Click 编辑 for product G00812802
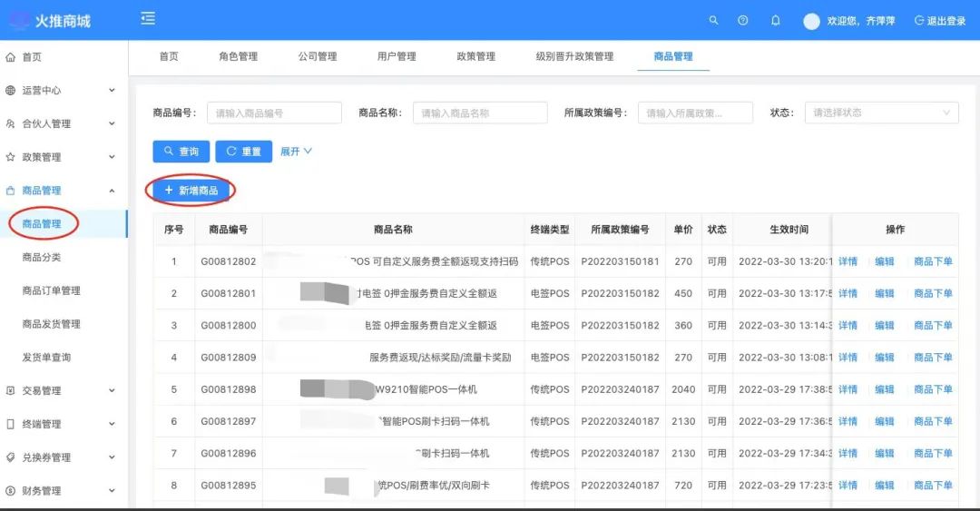 (885, 261)
